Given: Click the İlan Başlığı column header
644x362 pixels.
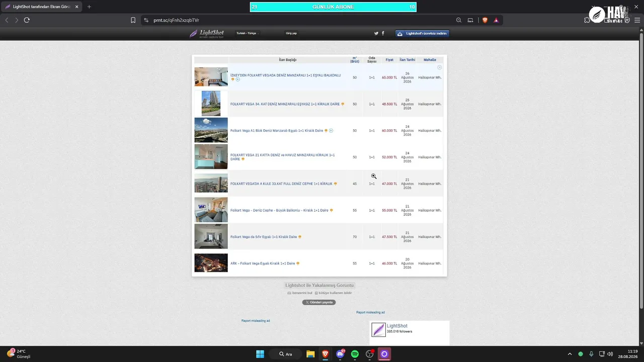Looking at the screenshot, I should point(288,60).
